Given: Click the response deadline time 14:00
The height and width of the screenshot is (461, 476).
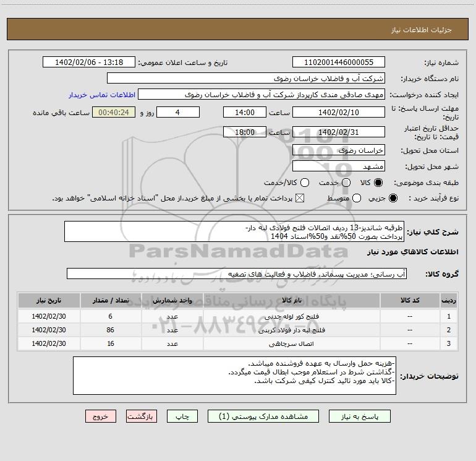Looking at the screenshot, I should pyautogui.click(x=245, y=112).
